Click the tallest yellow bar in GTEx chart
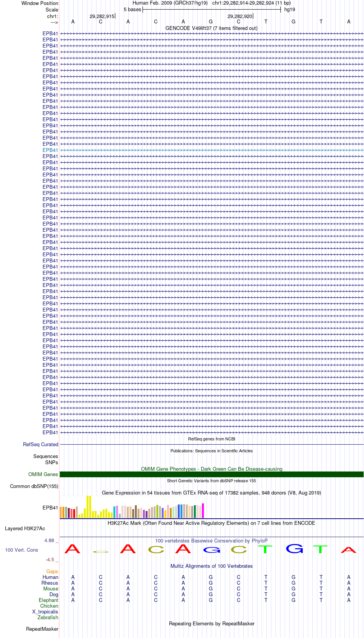Screen dimensions: 364x638 (88, 507)
